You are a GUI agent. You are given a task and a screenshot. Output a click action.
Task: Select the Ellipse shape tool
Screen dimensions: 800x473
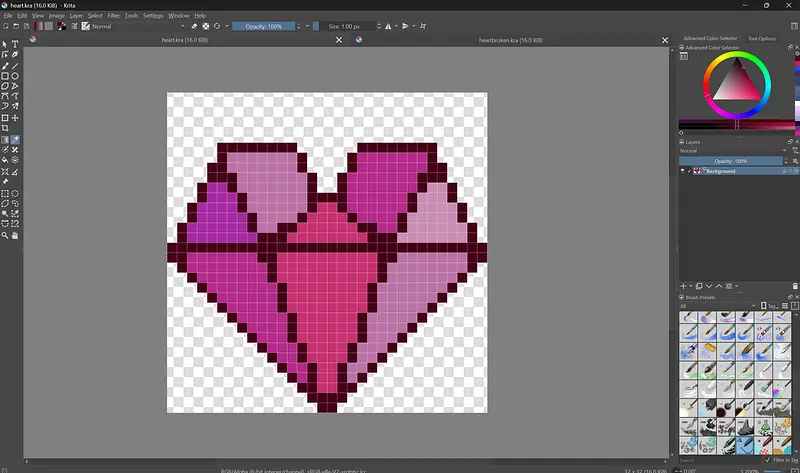click(15, 76)
